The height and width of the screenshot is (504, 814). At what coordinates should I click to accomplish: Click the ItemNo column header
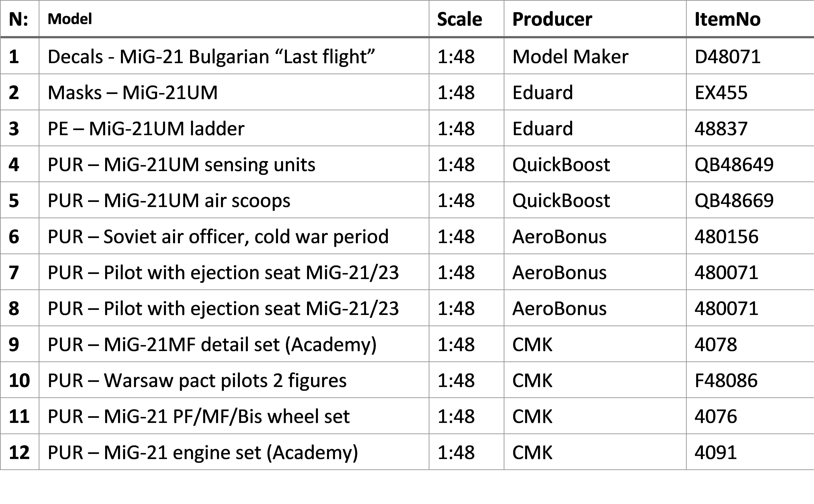(750, 19)
